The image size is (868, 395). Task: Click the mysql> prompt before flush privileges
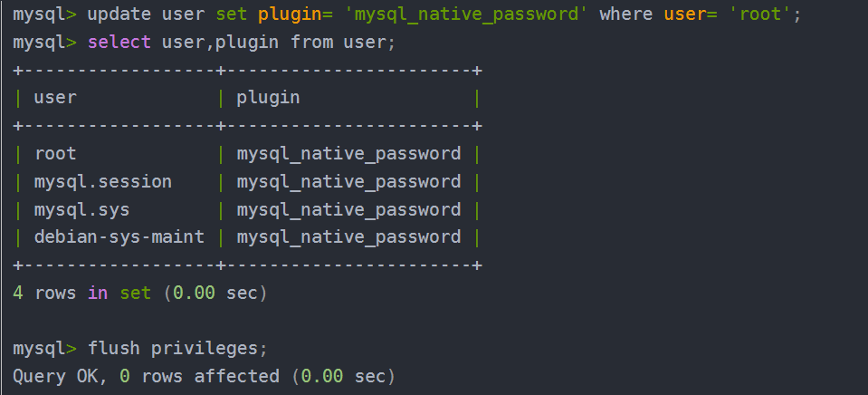(44, 349)
